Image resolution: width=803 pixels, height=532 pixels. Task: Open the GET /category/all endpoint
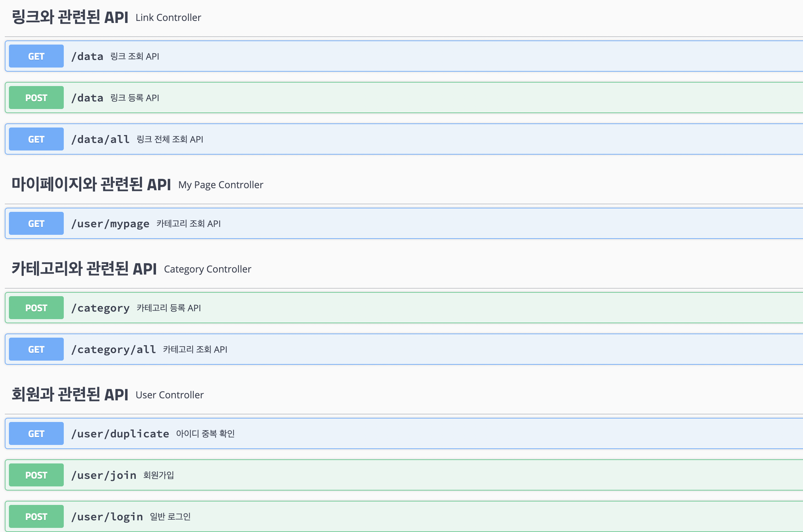coord(411,349)
